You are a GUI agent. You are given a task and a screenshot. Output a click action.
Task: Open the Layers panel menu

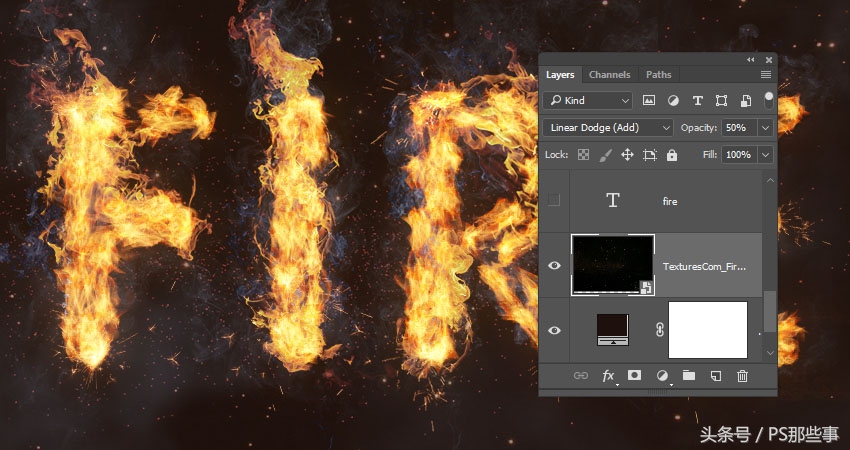point(765,75)
